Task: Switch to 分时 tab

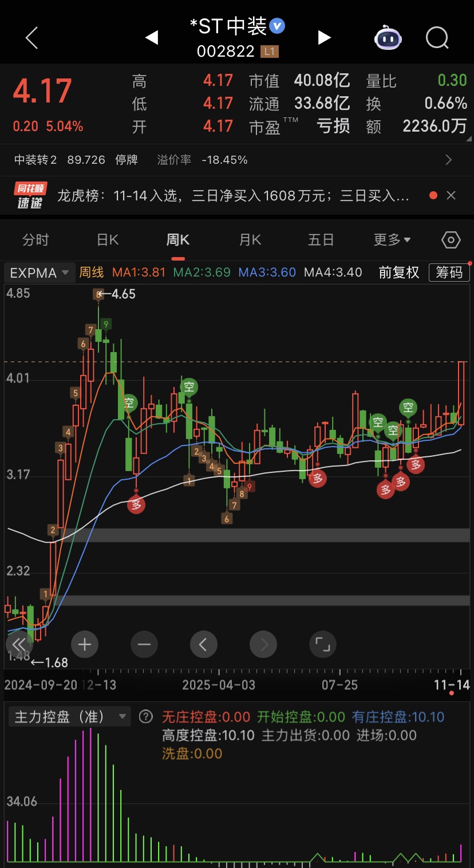Action: (x=35, y=240)
